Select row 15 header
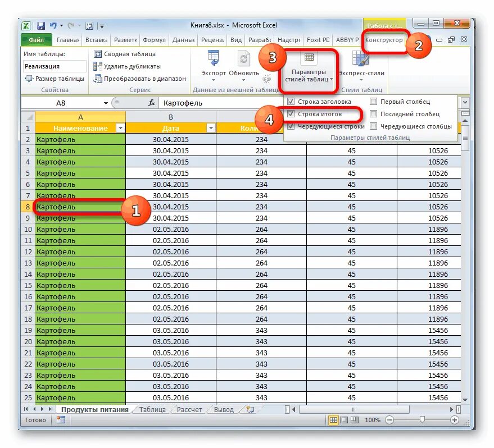The image size is (494, 448). [28, 285]
